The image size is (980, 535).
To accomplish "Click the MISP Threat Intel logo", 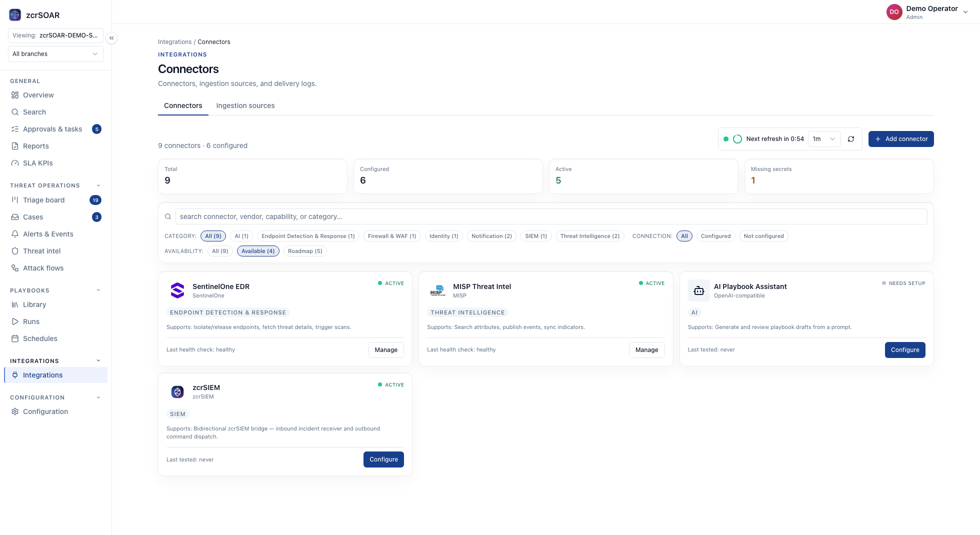I will 438,290.
